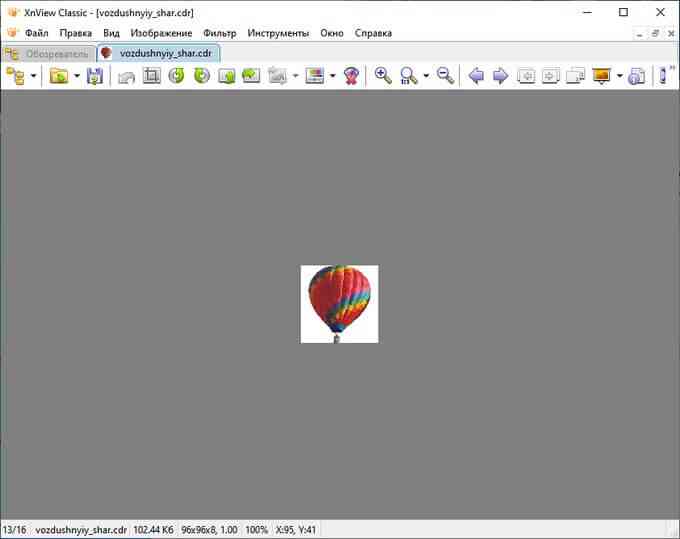Click the next-page navigation icon

pos(551,76)
